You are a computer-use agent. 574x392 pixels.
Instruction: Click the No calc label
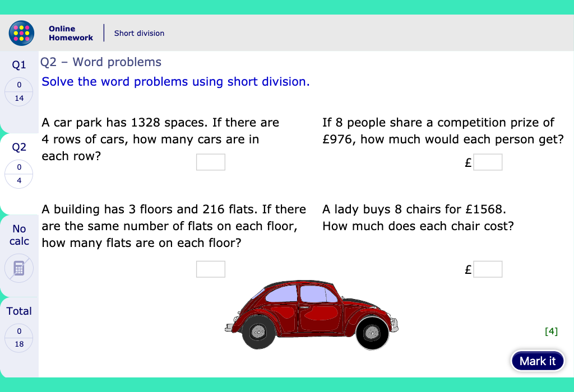[x=19, y=235]
